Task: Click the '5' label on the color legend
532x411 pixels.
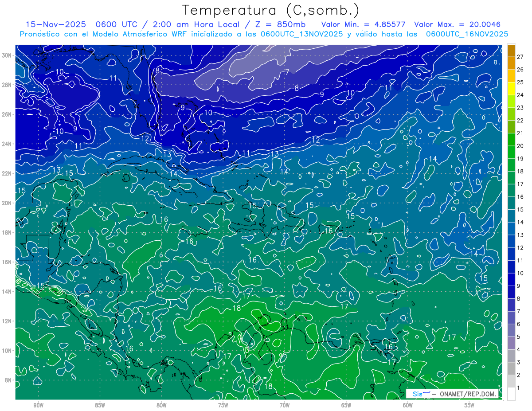Action: (x=518, y=337)
